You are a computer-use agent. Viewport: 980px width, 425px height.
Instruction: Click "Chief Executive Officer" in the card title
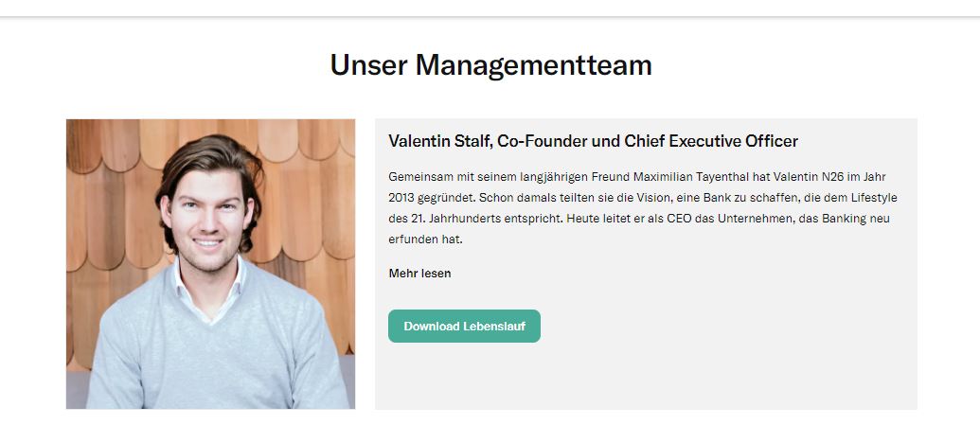click(710, 141)
